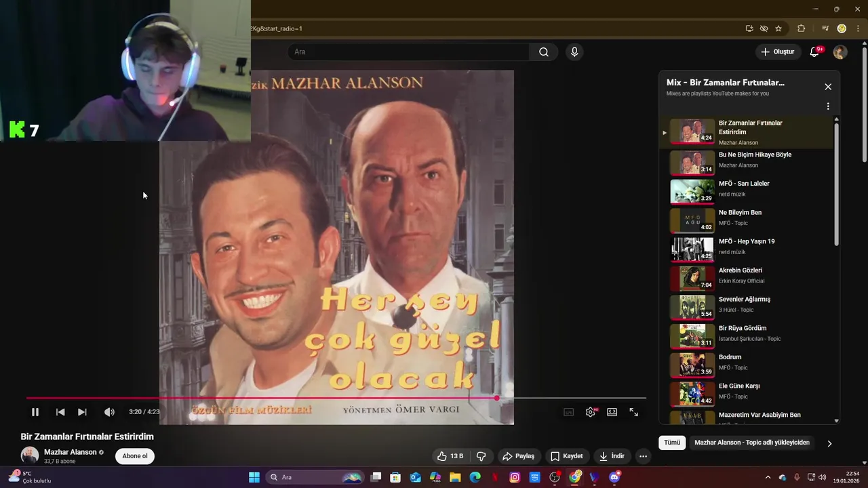Select the currently playing Bir Zamanlar Fırtınalar Estirirdim
The image size is (868, 488).
point(746,131)
